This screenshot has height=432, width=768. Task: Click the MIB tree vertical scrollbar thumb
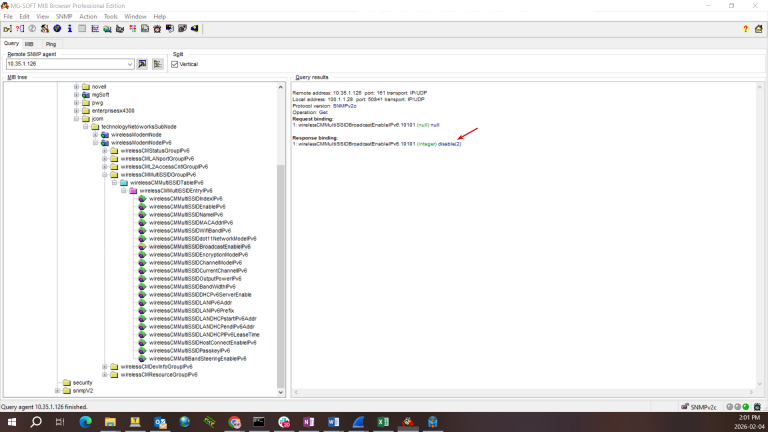(281, 276)
